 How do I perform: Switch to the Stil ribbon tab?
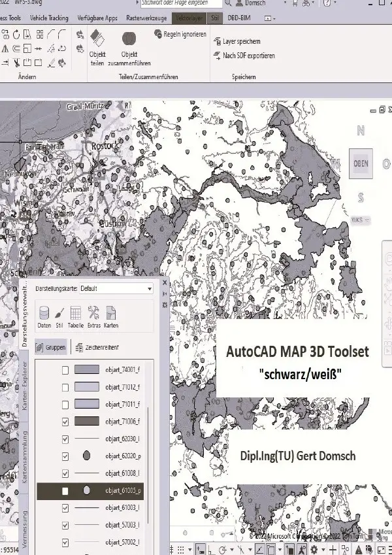point(215,18)
